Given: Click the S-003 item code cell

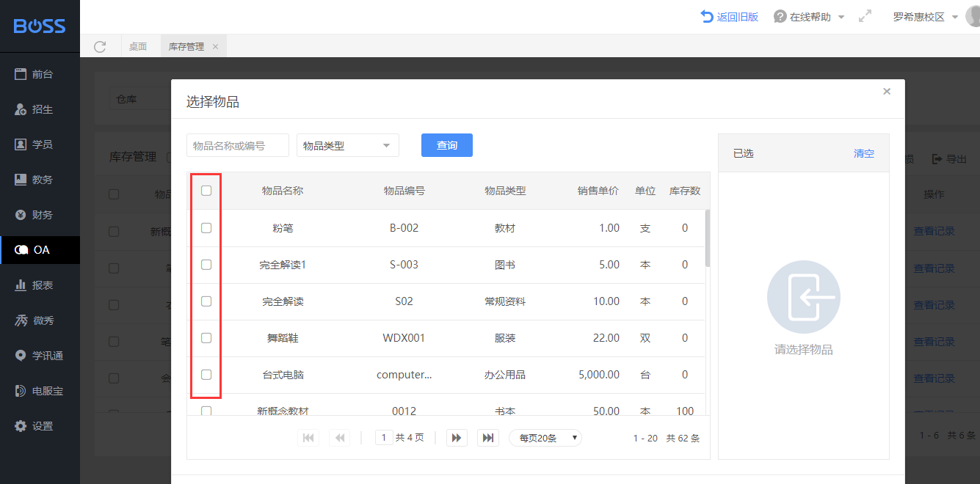Looking at the screenshot, I should (x=404, y=265).
